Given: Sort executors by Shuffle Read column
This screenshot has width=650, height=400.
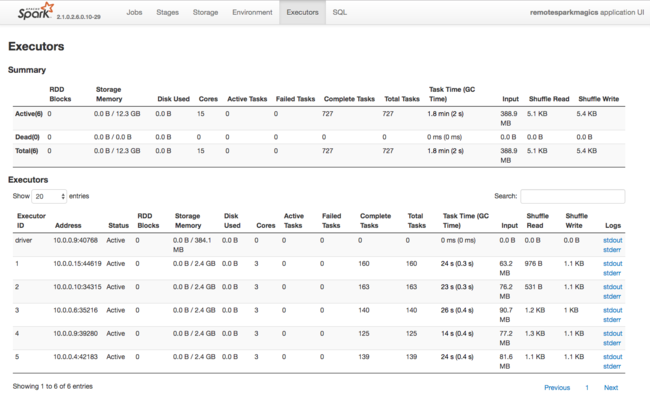Looking at the screenshot, I should (537, 220).
